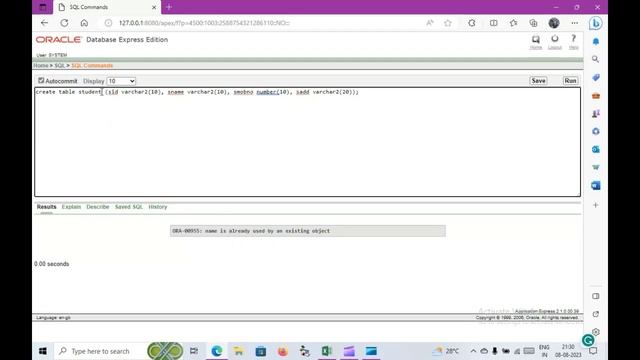Viewport: 640px width, 360px height.
Task: Open the Saved SQL tab
Action: tap(129, 207)
